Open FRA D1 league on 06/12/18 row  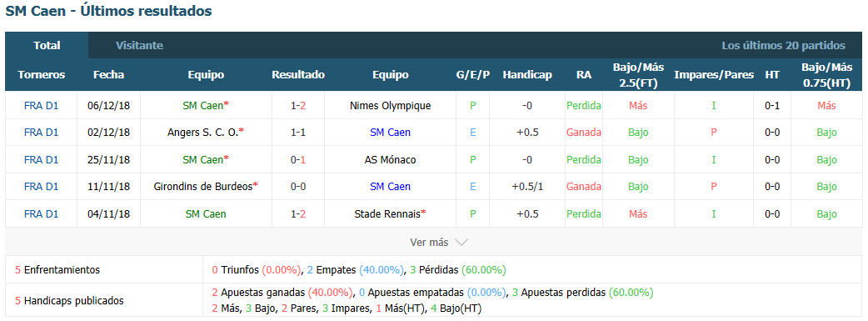point(42,105)
